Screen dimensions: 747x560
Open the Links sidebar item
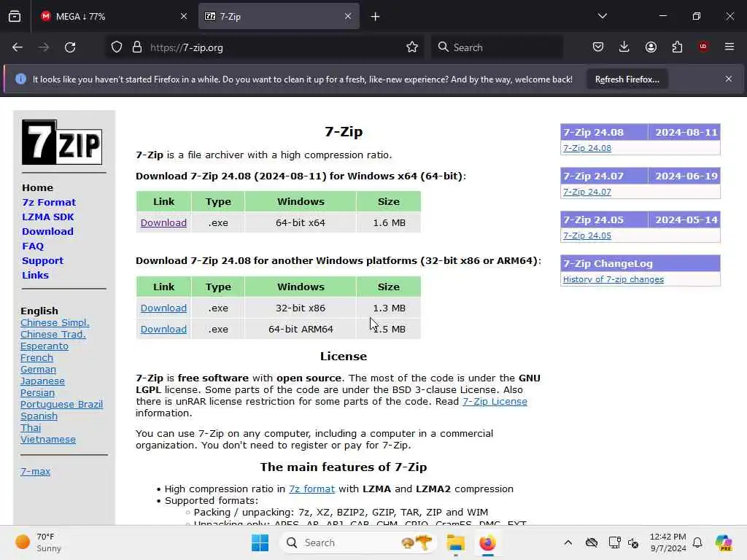click(35, 275)
